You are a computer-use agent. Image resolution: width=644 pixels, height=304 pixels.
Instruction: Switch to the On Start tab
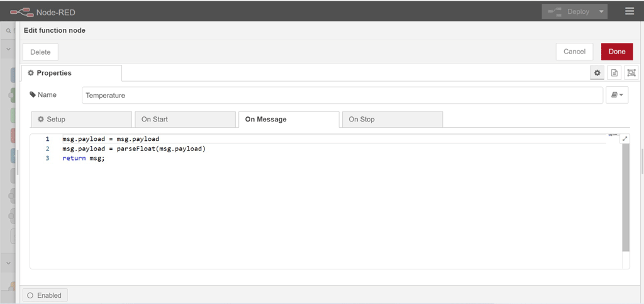pyautogui.click(x=185, y=119)
